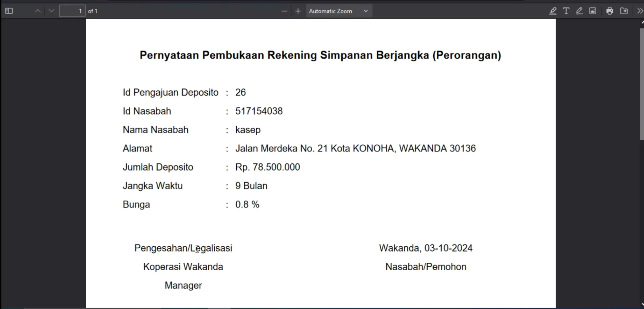Click the Jumlah Deposito label
Screen dimensions: 644x309
click(158, 167)
